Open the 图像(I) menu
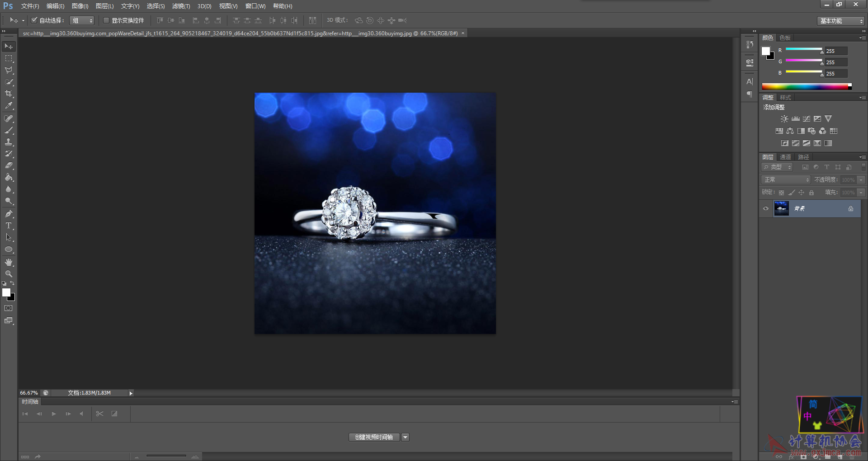 [80, 6]
